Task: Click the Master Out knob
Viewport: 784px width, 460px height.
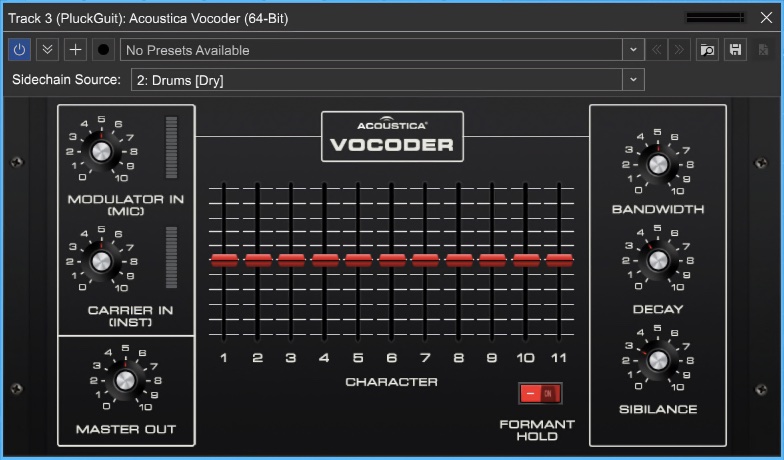Action: 125,380
